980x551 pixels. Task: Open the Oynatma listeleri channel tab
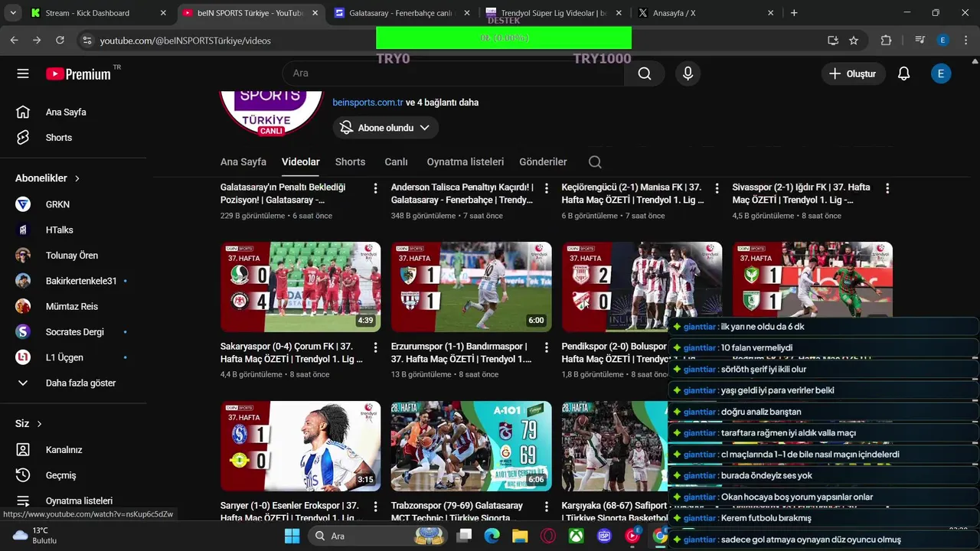(x=465, y=161)
